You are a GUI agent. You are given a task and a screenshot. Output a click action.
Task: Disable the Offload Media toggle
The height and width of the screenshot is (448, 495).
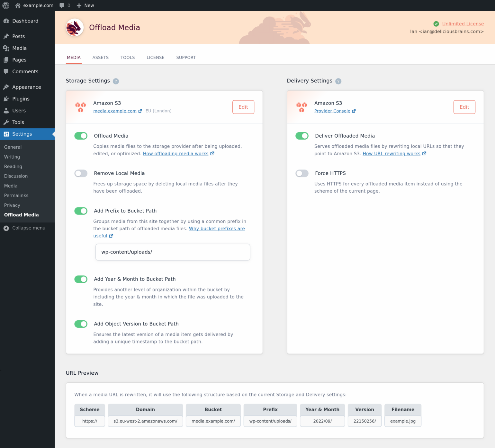coord(81,136)
